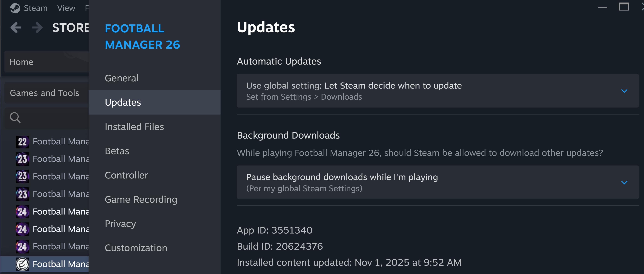
Task: Click the Steam logo icon
Action: 15,8
